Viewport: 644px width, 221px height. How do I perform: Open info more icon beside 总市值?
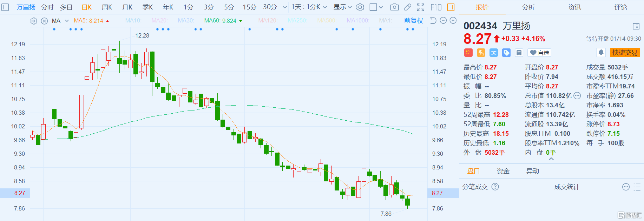(x=577, y=96)
